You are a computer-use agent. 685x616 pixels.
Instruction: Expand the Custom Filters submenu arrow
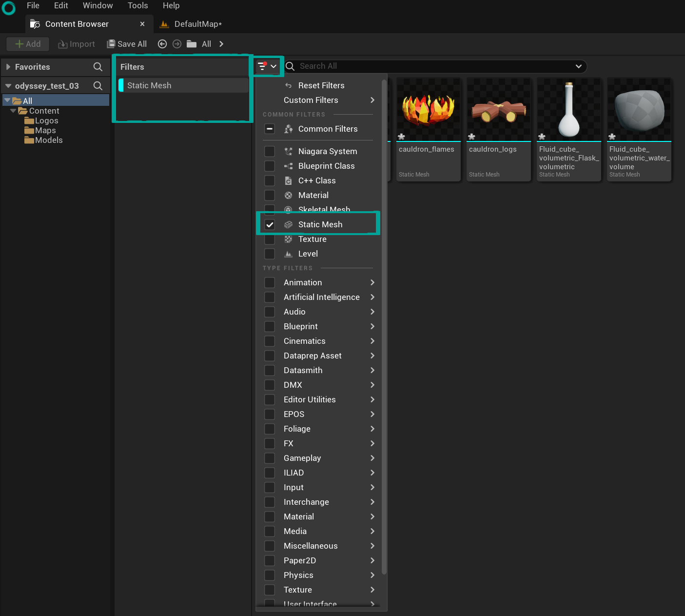pyautogui.click(x=372, y=100)
